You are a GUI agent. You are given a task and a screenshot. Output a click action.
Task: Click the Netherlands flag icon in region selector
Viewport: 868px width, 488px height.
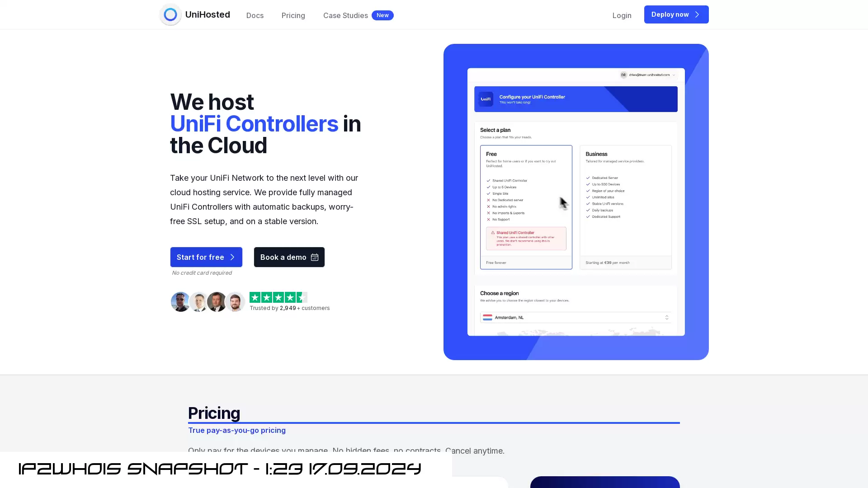487,317
